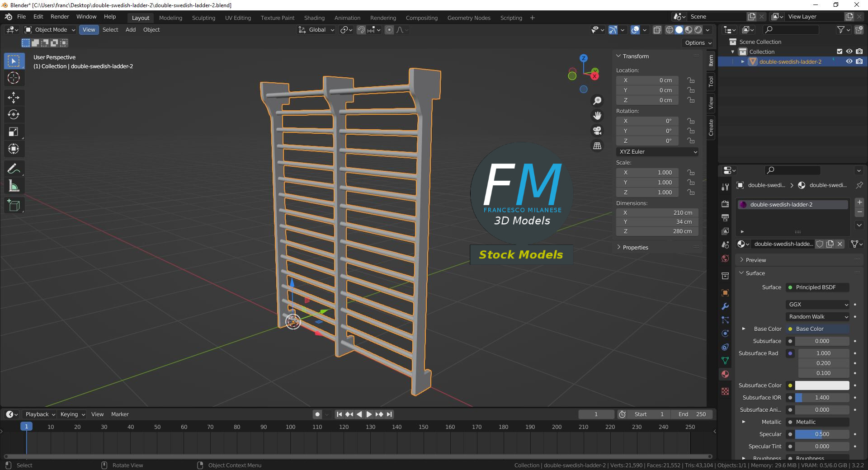Toggle timeline auto keying record button

click(x=317, y=414)
